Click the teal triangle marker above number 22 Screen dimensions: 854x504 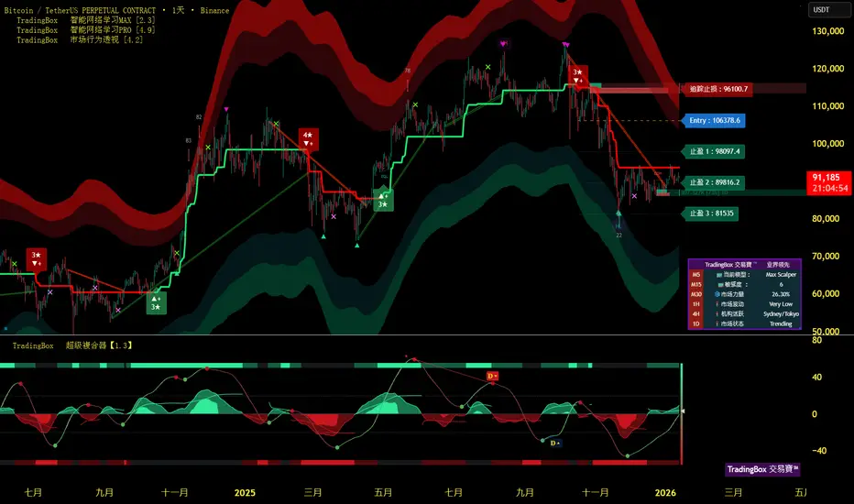pos(619,213)
